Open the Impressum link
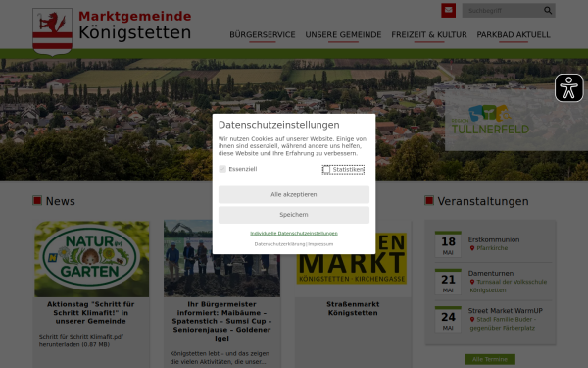Screen dimensions: 588x368 point(320,244)
